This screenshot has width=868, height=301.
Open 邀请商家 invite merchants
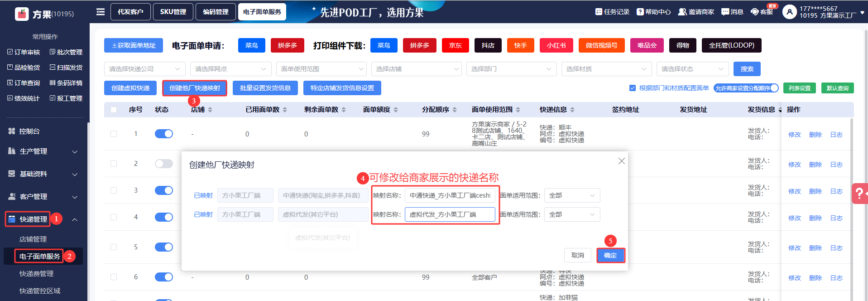[696, 12]
